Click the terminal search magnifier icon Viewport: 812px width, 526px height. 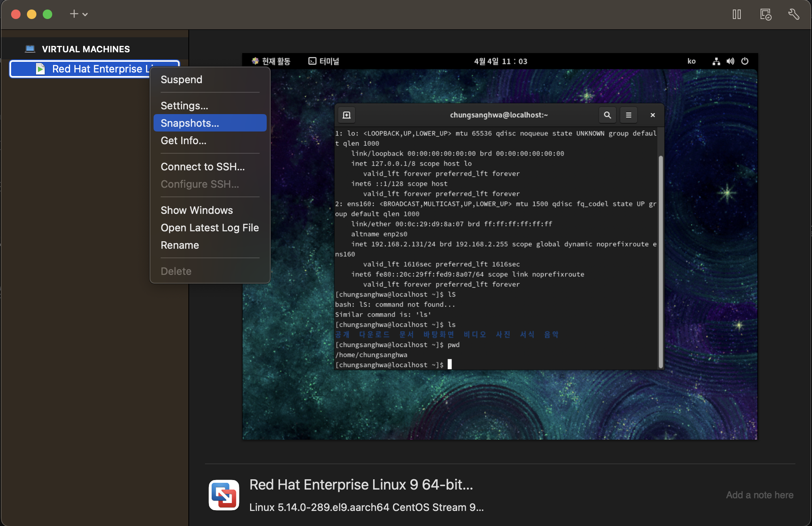(x=607, y=115)
